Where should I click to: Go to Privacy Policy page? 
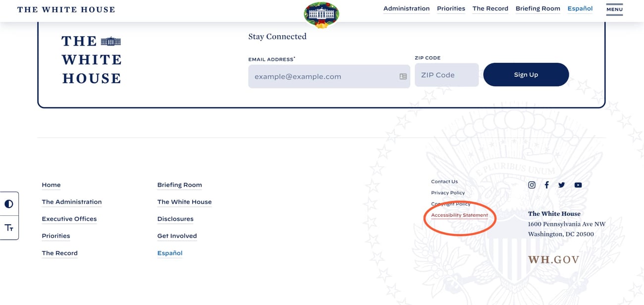(x=448, y=193)
